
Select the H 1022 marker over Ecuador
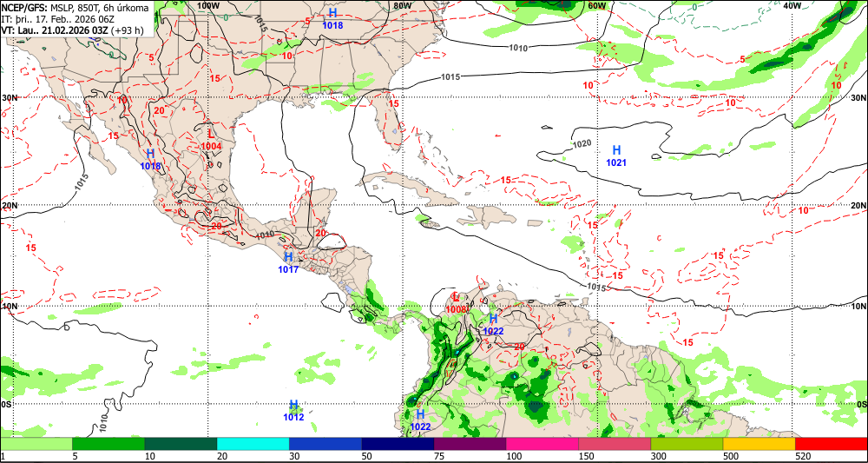(420, 420)
